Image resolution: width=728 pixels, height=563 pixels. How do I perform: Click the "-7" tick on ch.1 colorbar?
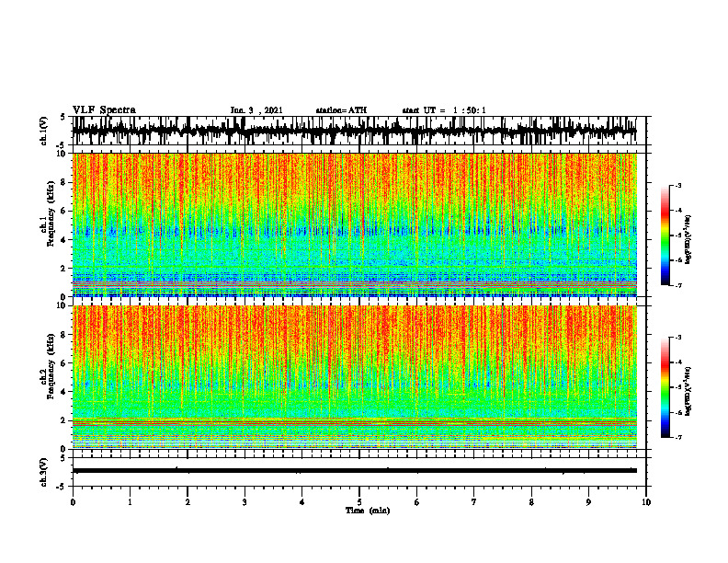pos(678,285)
